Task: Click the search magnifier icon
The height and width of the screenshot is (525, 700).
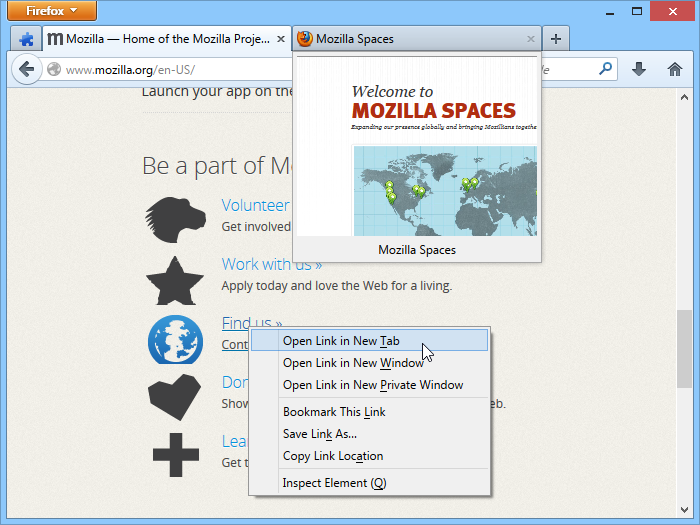Action: pos(605,69)
